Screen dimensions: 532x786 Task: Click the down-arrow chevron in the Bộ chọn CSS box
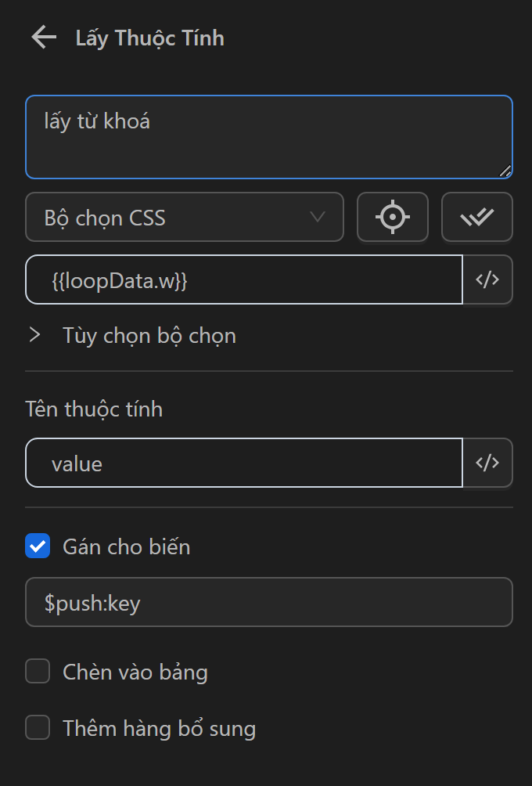pyautogui.click(x=318, y=217)
